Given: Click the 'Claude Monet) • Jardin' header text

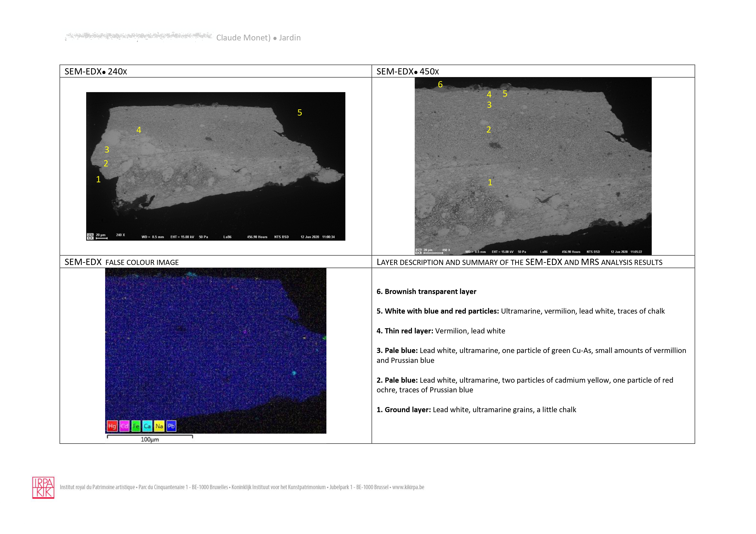Looking at the screenshot, I should pyautogui.click(x=259, y=38).
